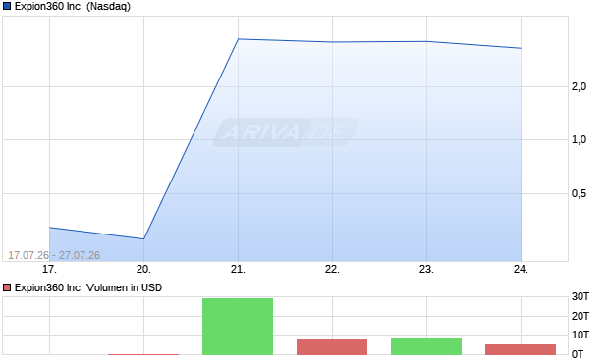Click the ARIVA.DE watermark logo
Screen dimensions: 609x364
286,132
